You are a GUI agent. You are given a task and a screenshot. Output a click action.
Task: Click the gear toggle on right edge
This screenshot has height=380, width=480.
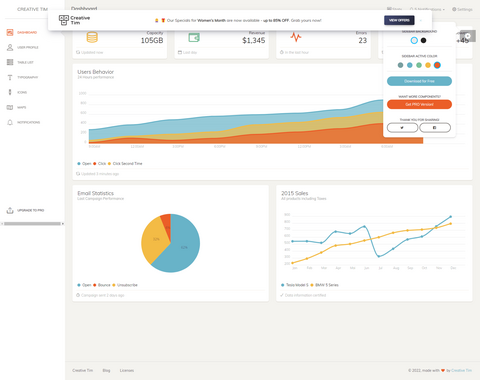click(468, 36)
